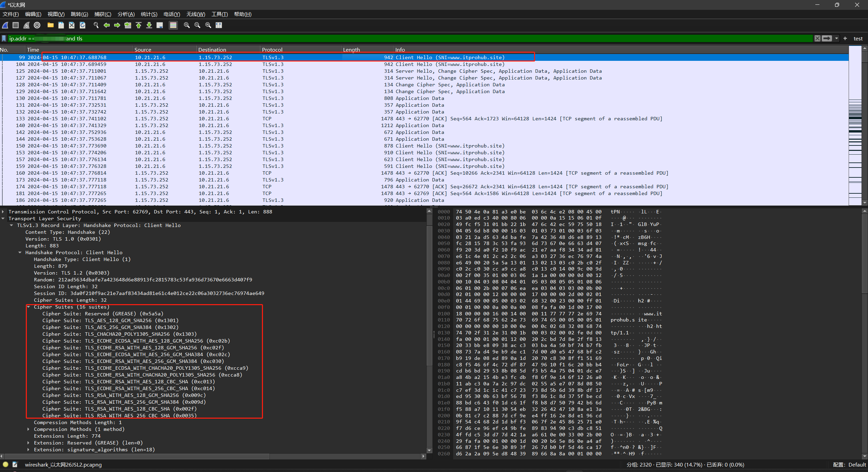Click the find packet magnifier icon

point(96,25)
